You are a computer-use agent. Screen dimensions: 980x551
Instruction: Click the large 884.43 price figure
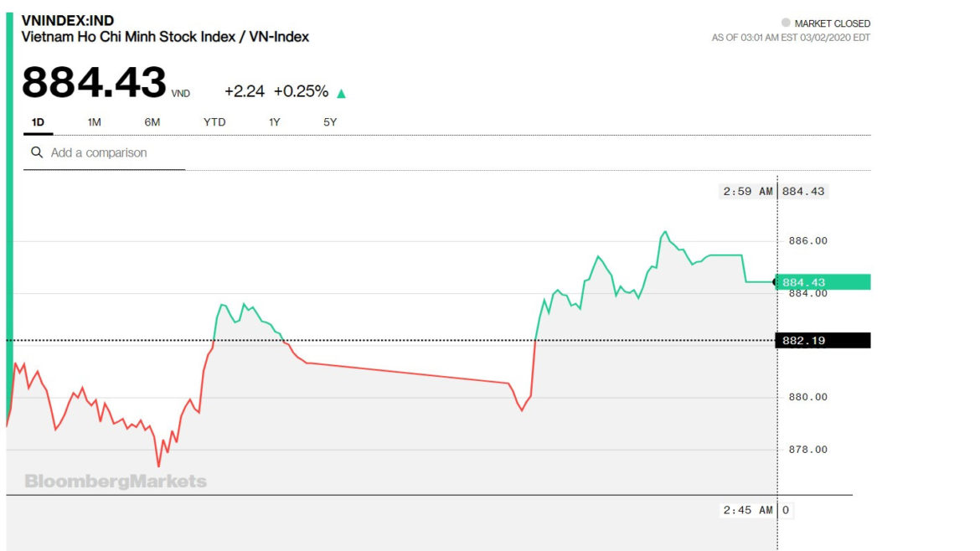coord(94,83)
